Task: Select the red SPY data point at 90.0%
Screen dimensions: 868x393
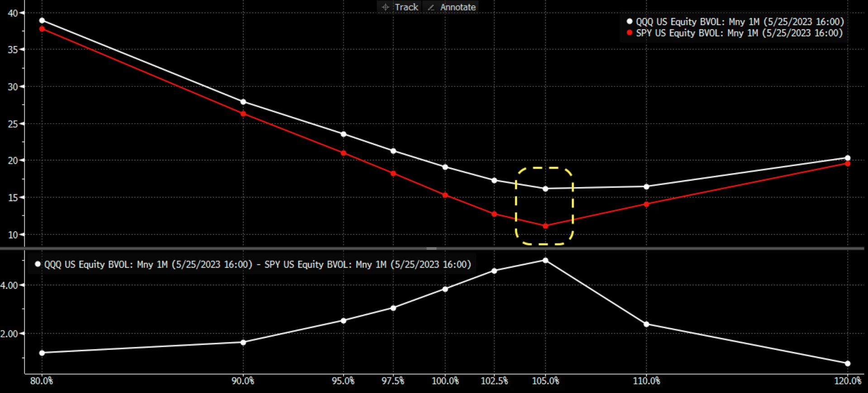Action: click(x=243, y=114)
